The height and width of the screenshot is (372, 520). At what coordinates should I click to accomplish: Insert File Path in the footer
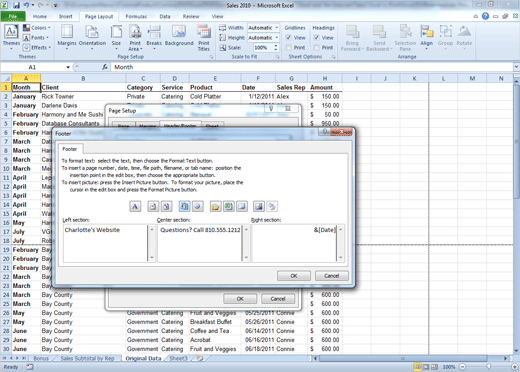coord(216,207)
